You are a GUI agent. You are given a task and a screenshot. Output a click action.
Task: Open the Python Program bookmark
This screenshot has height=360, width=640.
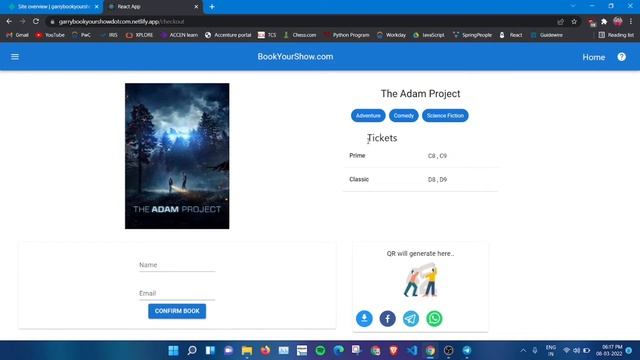(x=346, y=35)
